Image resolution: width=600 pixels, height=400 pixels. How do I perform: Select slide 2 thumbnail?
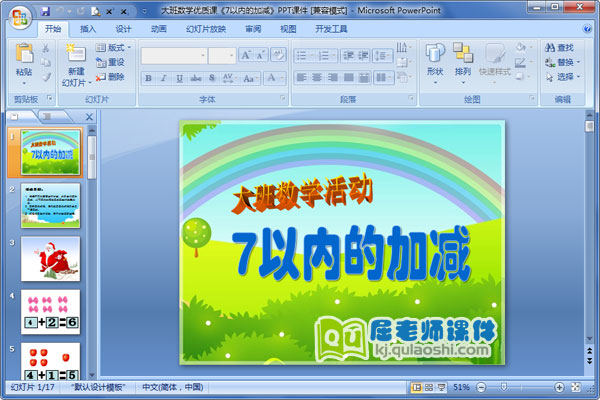click(x=51, y=206)
